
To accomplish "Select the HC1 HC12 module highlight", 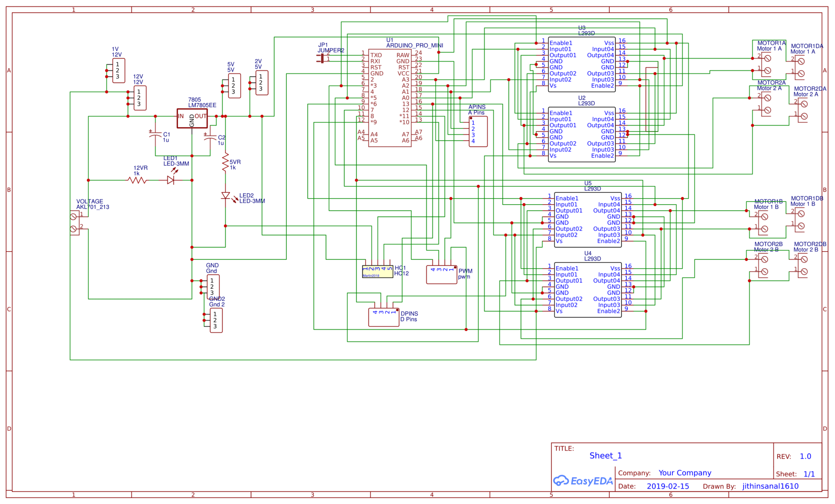I will 377,271.
